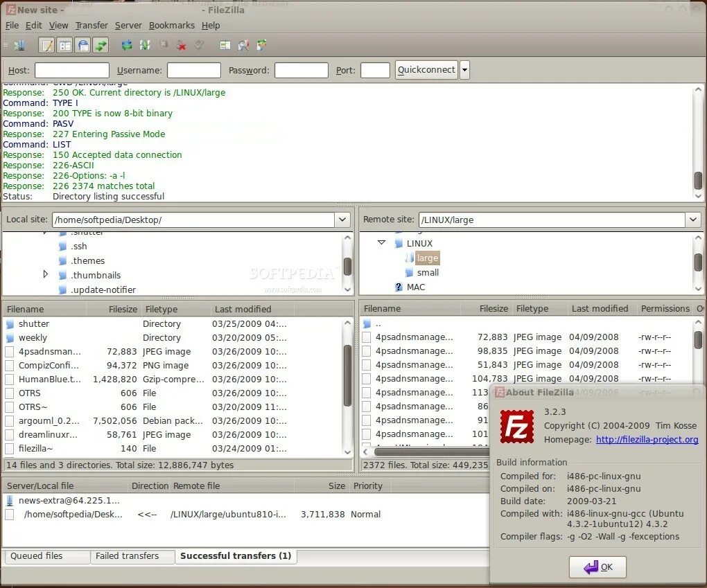Open the http://filezilla-project.org link
The width and height of the screenshot is (707, 588).
(647, 440)
